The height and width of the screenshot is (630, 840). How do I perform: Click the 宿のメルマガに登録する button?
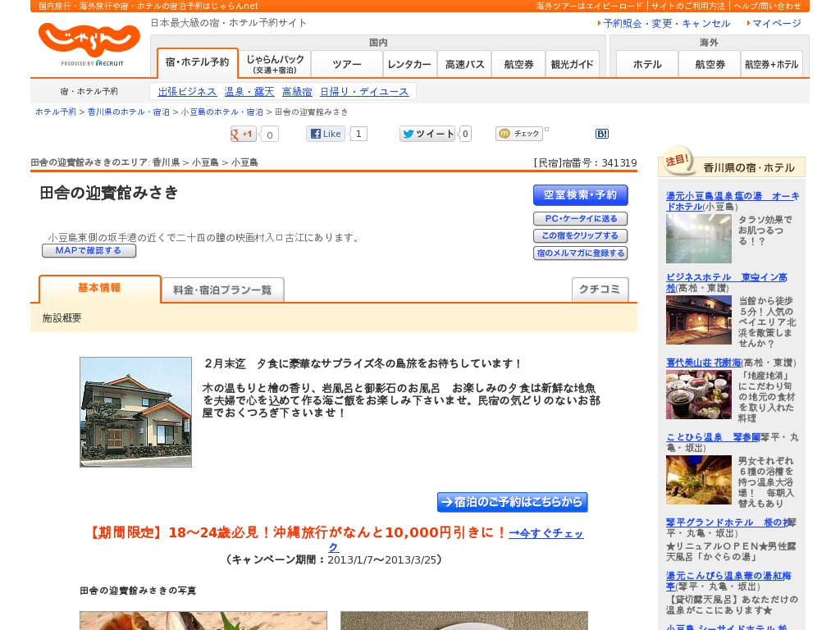click(580, 253)
